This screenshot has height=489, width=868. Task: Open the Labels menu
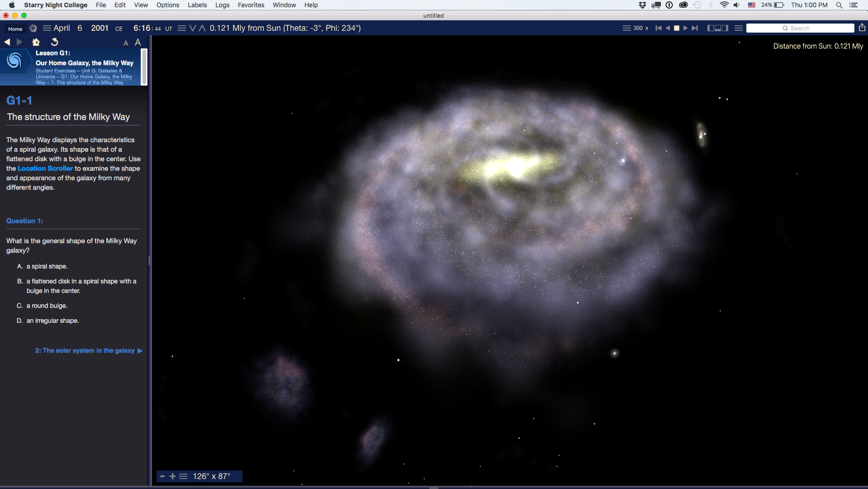(x=197, y=5)
